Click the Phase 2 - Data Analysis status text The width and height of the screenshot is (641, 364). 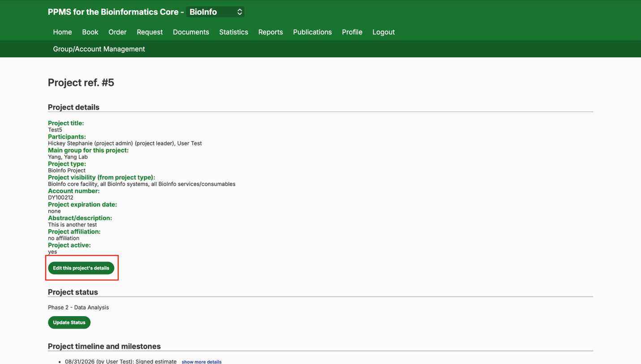78,308
